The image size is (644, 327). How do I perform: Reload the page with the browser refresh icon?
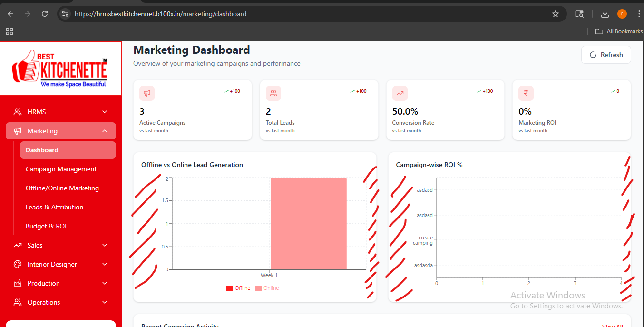tap(45, 14)
